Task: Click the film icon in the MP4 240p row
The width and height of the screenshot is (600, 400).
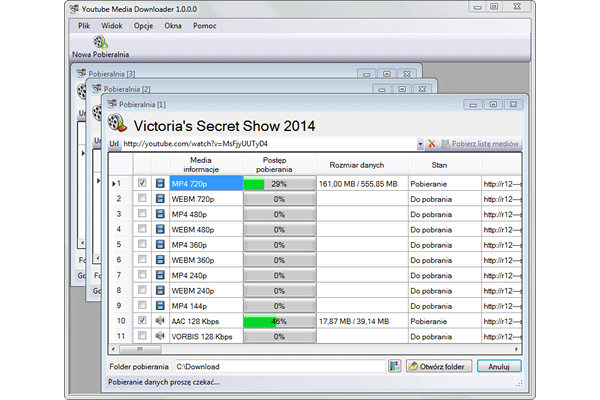Action: coord(160,275)
